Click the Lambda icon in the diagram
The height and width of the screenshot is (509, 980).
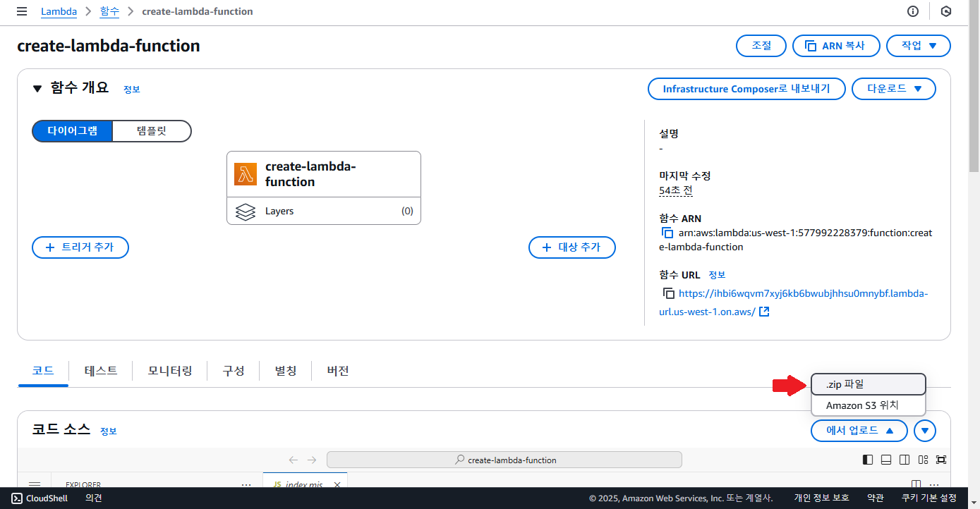[x=246, y=174]
